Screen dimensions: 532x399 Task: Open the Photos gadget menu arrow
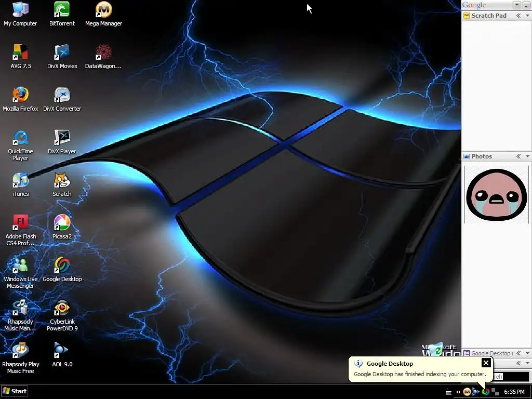[x=527, y=156]
